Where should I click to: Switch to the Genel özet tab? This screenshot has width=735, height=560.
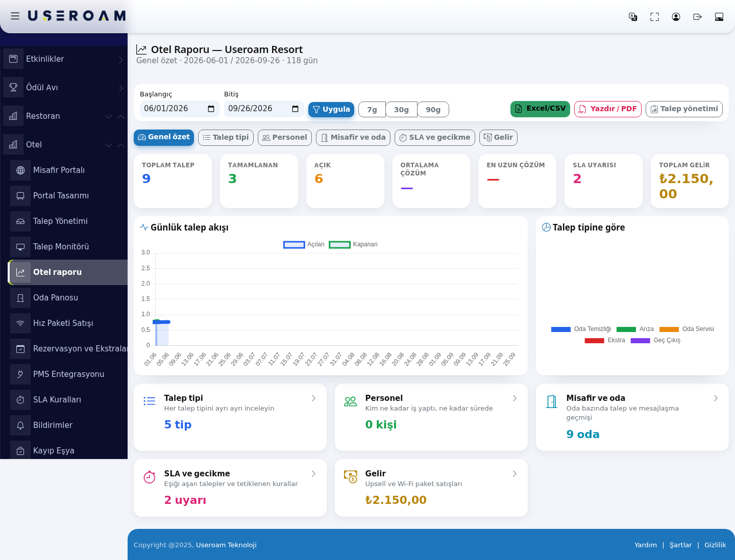pyautogui.click(x=164, y=138)
